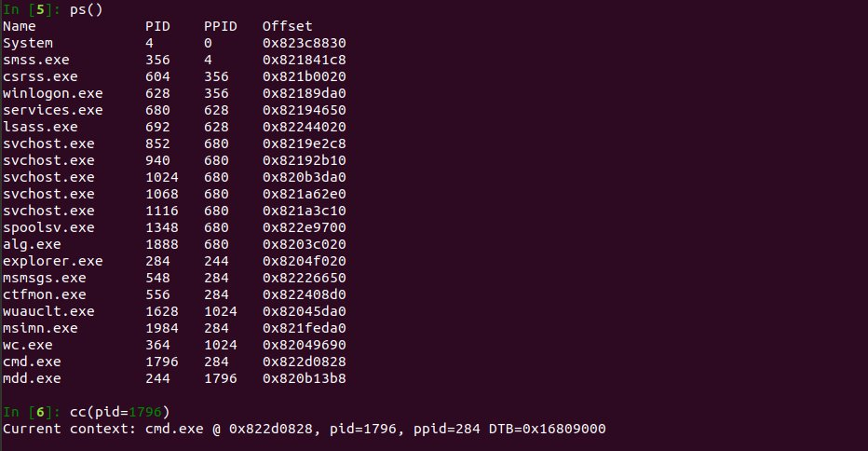Click the mdd.exe process name
868x451 pixels.
tap(31, 378)
